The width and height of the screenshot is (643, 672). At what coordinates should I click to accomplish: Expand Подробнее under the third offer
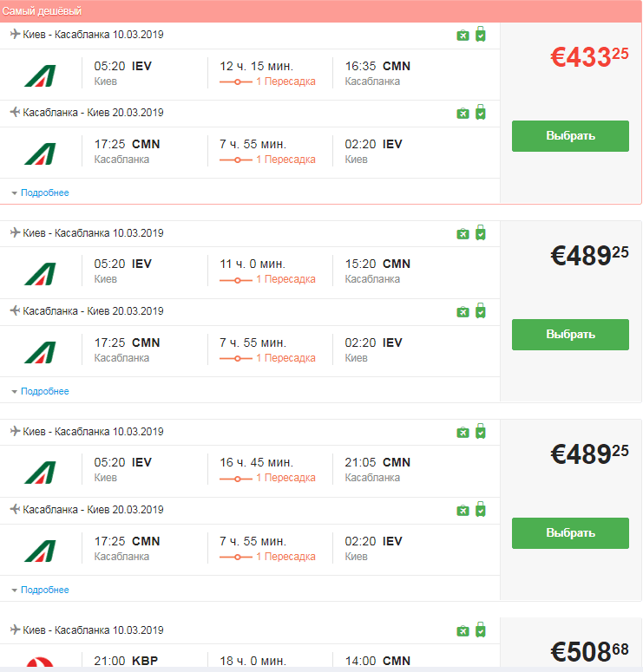click(44, 590)
